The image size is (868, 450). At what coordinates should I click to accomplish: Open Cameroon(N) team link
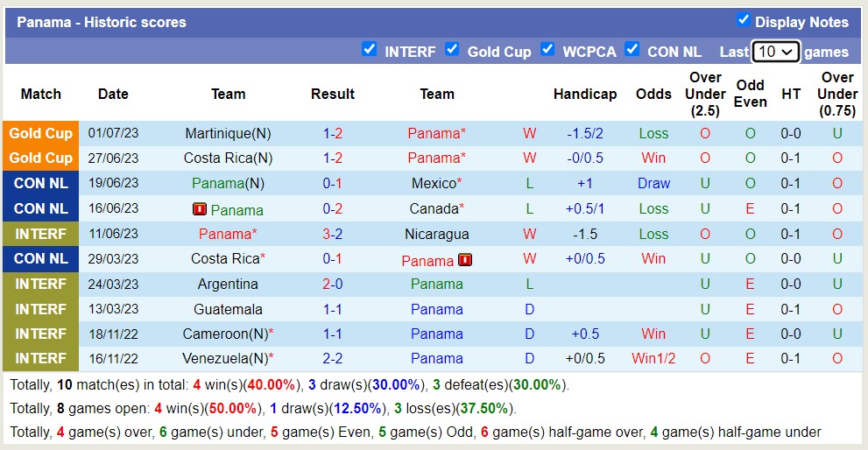[x=224, y=334]
